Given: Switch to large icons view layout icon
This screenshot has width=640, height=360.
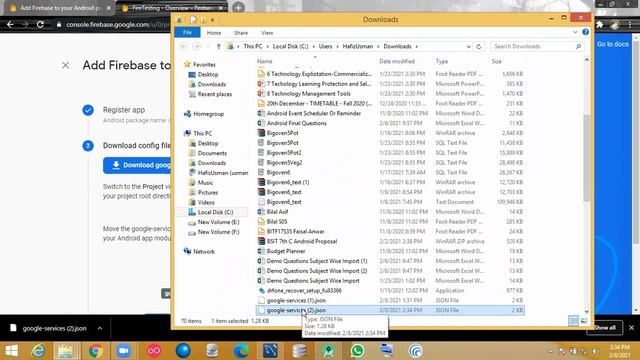Looking at the screenshot, I should tap(584, 321).
